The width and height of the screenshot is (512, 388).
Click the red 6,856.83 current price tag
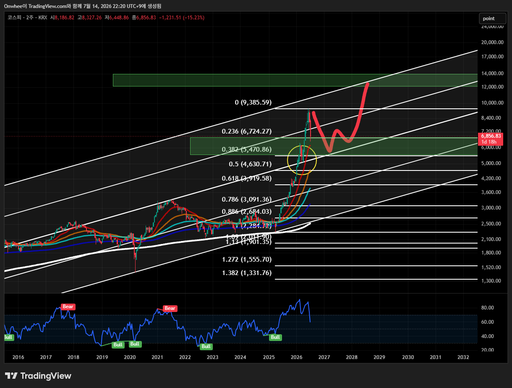(490, 139)
